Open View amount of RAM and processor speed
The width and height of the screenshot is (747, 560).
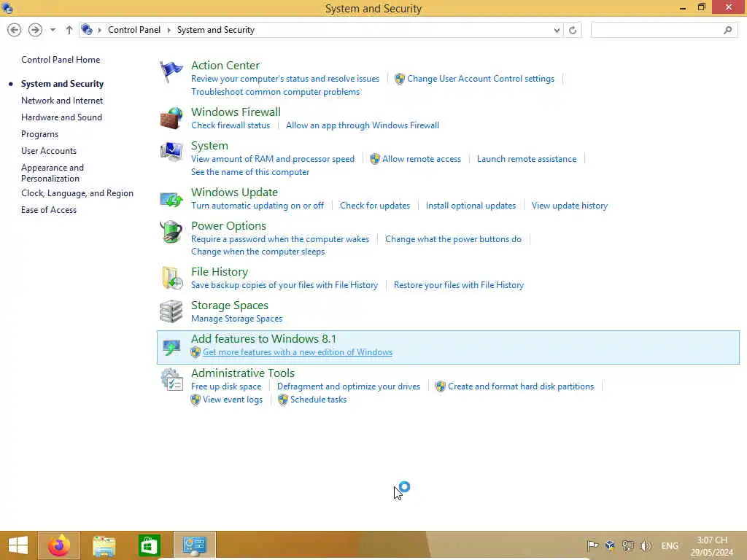(273, 159)
